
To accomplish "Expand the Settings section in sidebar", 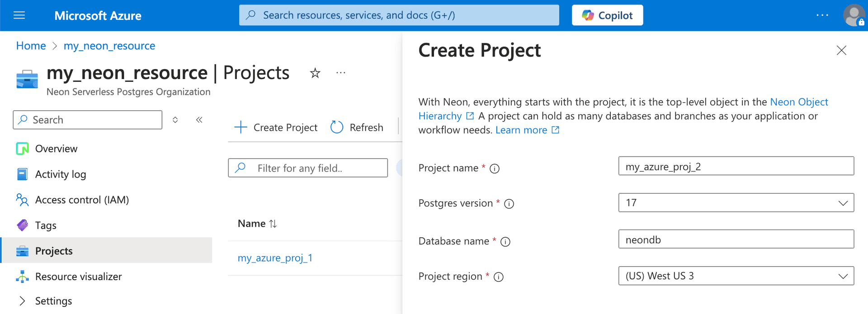I will [22, 301].
